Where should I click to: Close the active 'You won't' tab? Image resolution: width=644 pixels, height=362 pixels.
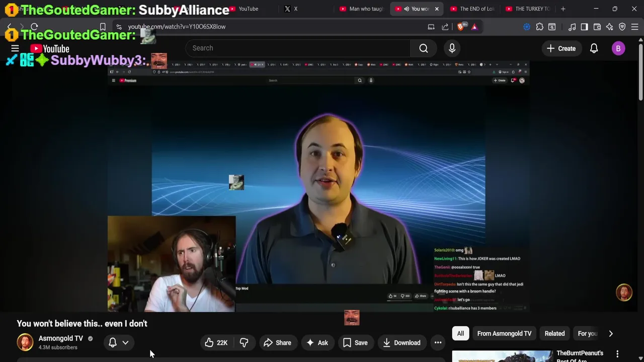pyautogui.click(x=437, y=9)
